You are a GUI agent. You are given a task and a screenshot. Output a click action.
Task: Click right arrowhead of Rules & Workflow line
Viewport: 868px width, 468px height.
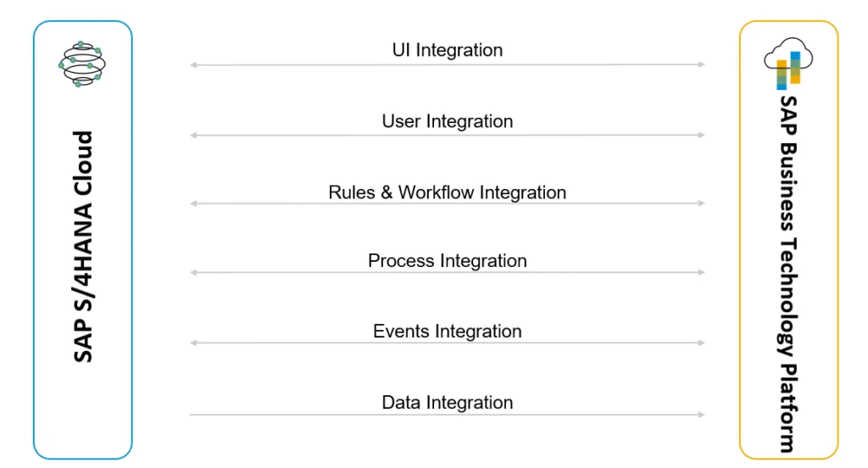click(701, 203)
